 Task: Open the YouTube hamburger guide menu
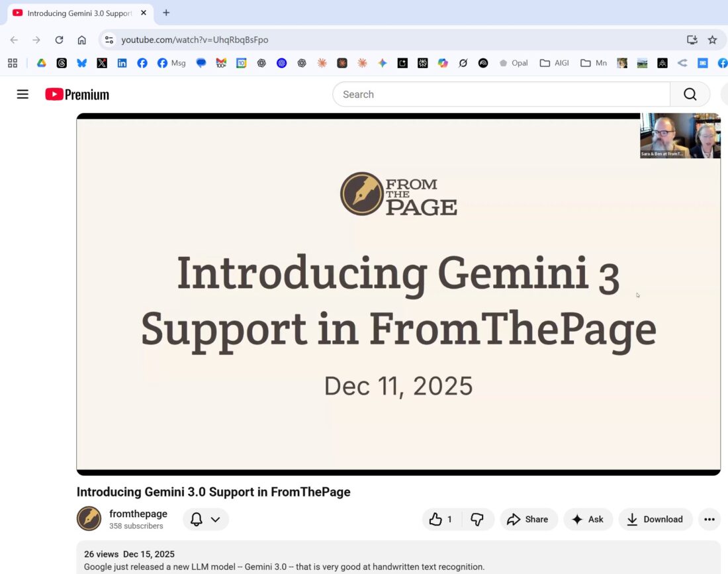[x=23, y=95]
